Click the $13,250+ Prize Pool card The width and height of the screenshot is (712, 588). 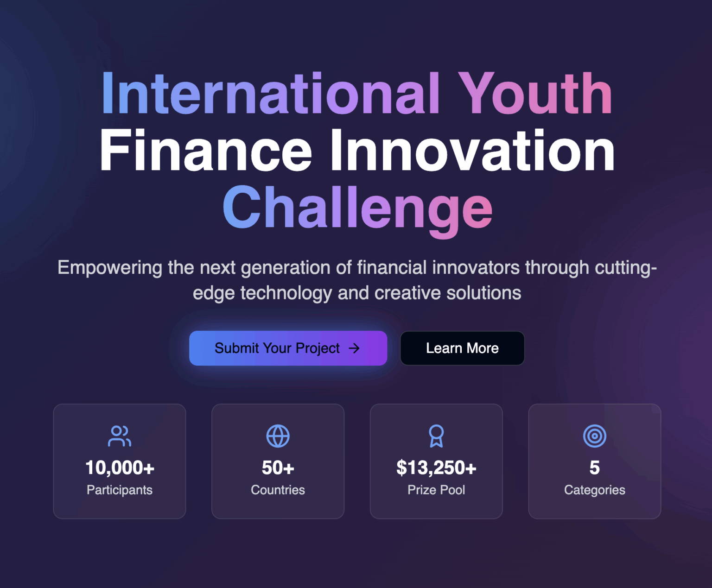[x=436, y=461]
